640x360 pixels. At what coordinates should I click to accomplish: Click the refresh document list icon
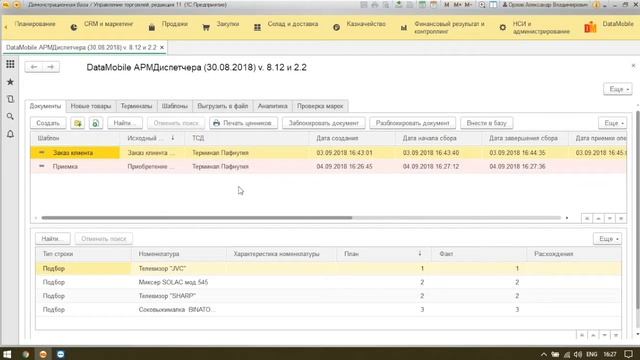(96, 123)
